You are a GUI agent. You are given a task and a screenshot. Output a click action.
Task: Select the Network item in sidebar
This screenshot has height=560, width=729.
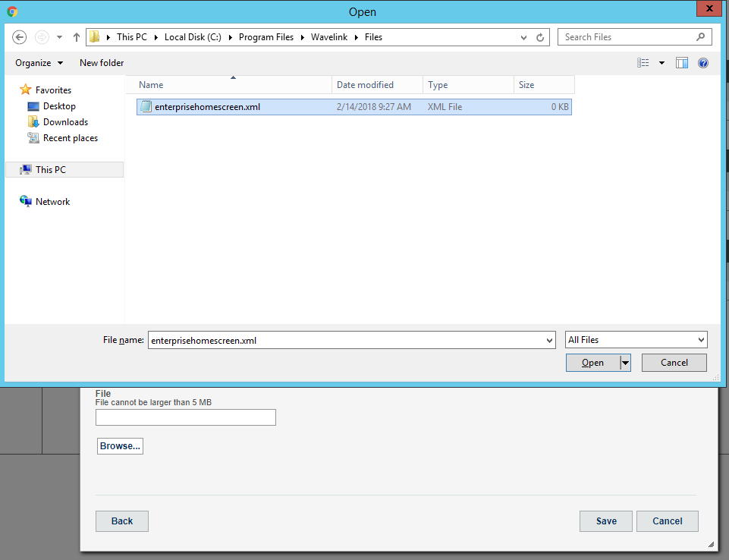point(51,201)
